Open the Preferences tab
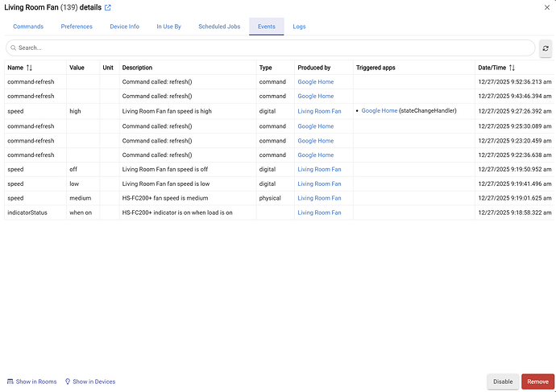 [77, 27]
